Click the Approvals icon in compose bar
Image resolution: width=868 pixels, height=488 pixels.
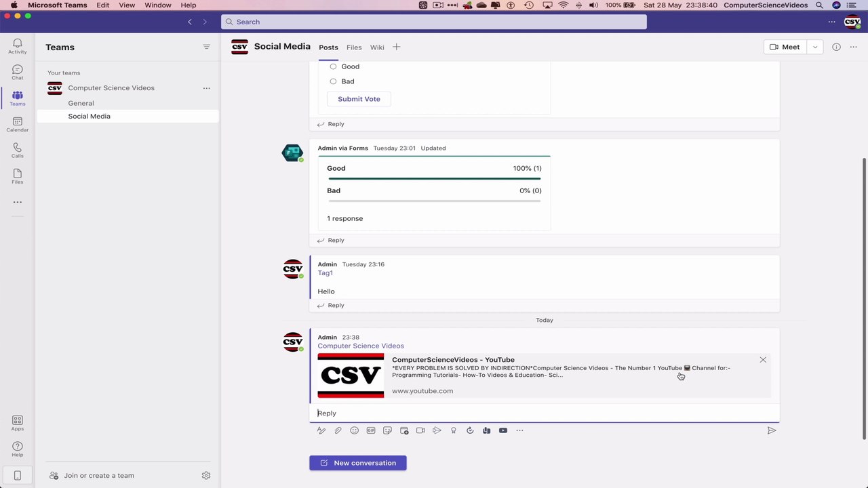coord(470,430)
